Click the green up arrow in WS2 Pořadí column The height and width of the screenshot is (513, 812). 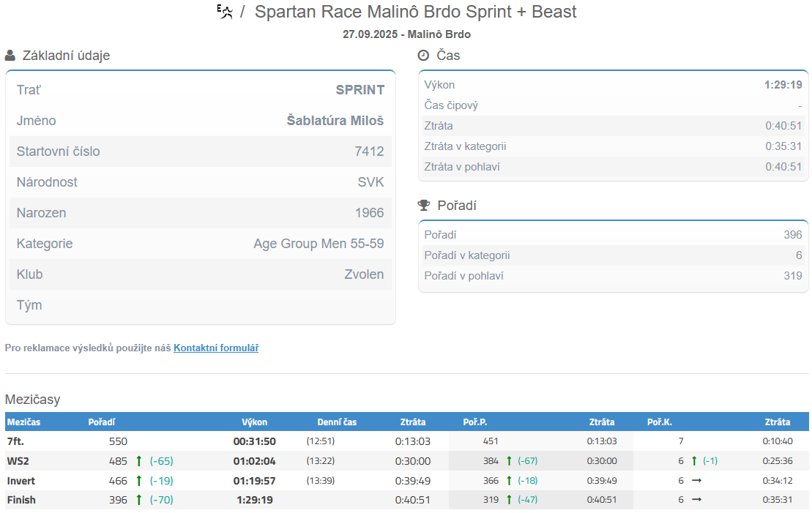[138, 461]
